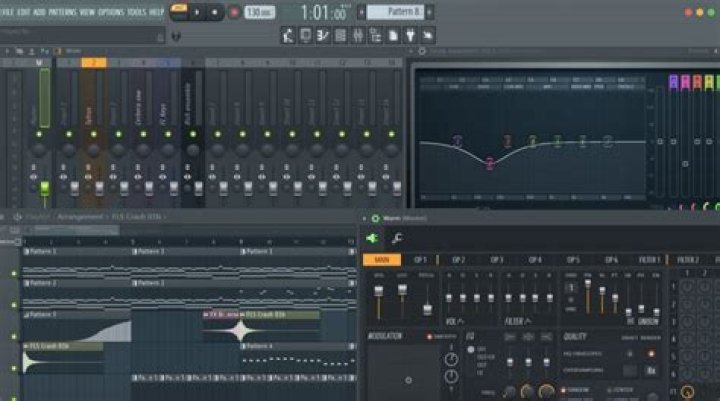Viewport: 720px width, 401px height.
Task: Switch to the OP 3 tab
Action: [496, 260]
